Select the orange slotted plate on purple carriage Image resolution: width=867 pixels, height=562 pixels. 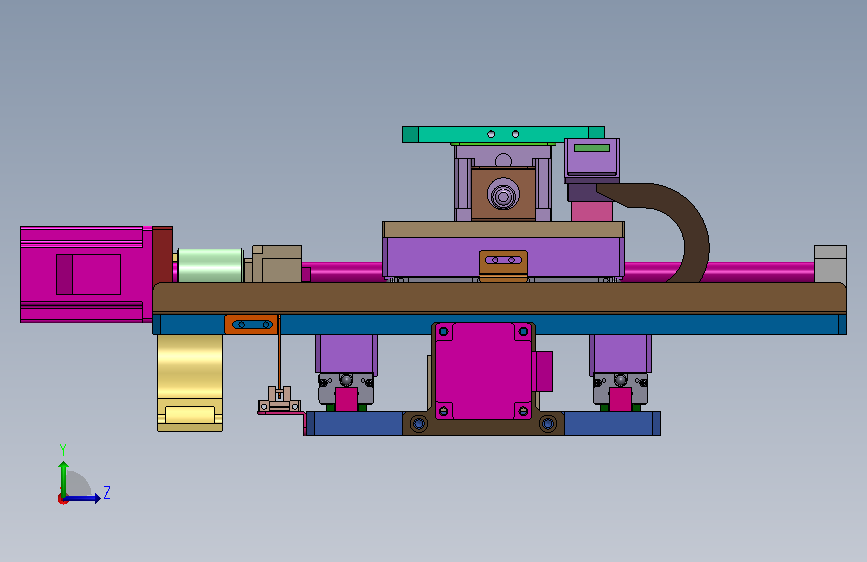pos(503,264)
